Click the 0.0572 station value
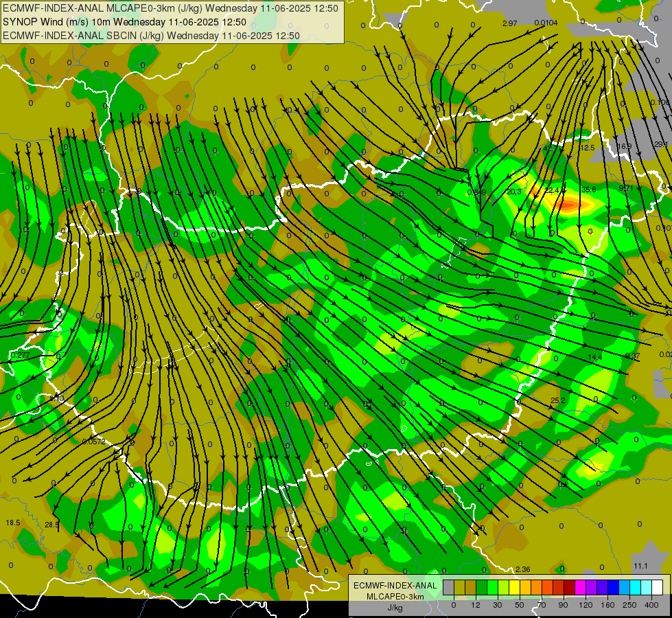 tap(93, 442)
